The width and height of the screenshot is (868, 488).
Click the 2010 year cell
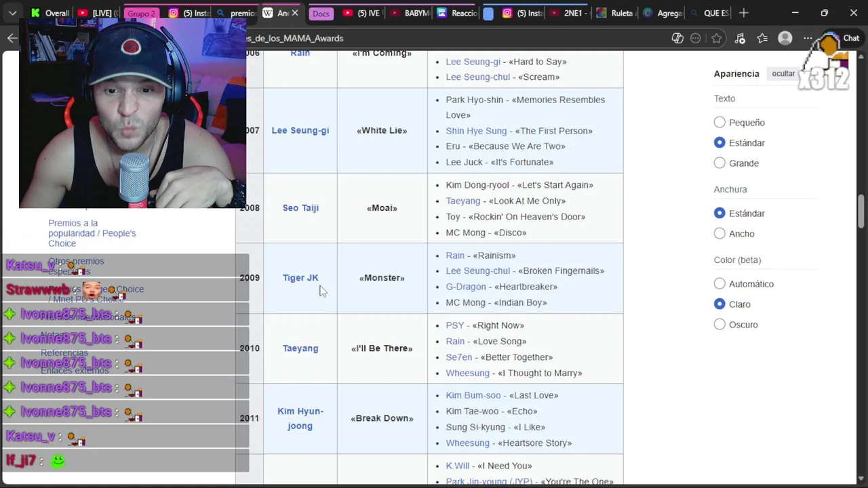click(250, 348)
